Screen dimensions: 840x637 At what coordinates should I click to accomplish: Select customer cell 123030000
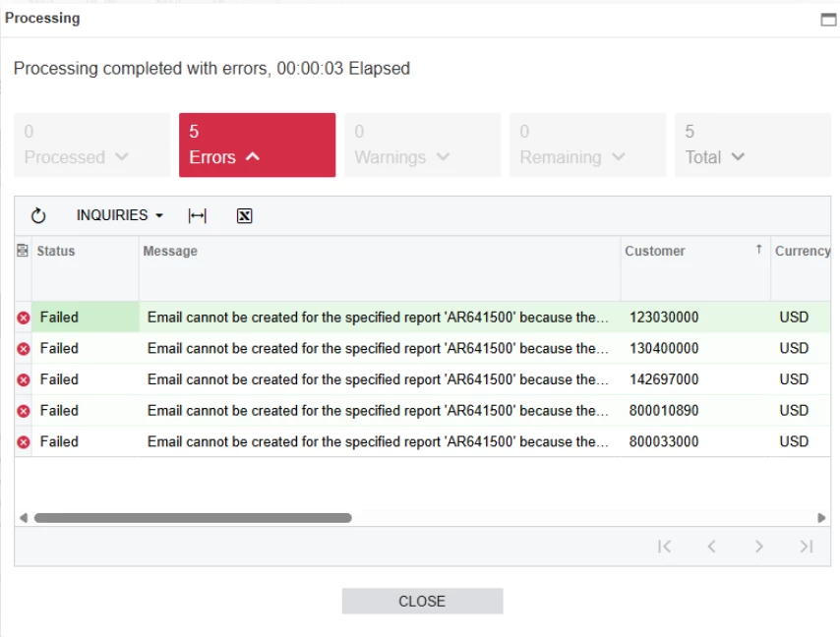coord(695,318)
